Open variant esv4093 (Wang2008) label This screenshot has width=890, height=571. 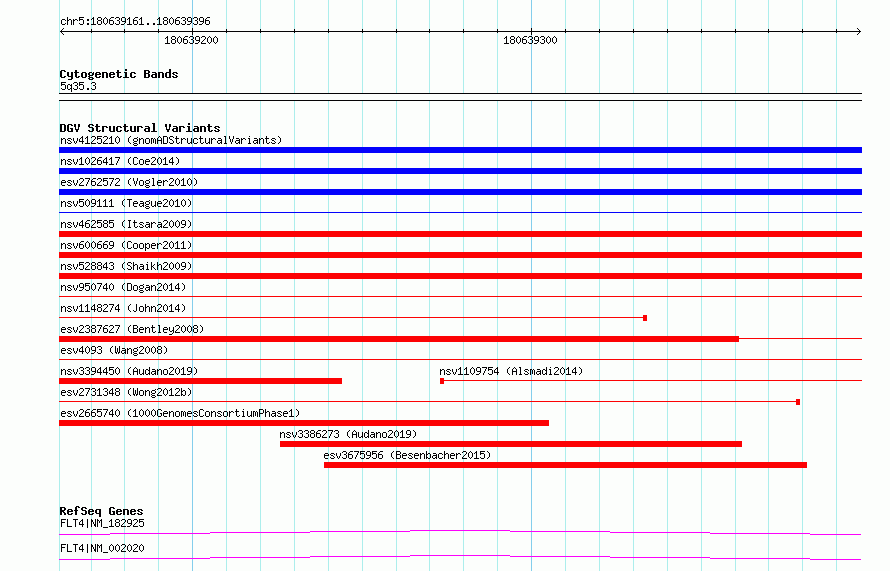pyautogui.click(x=114, y=350)
